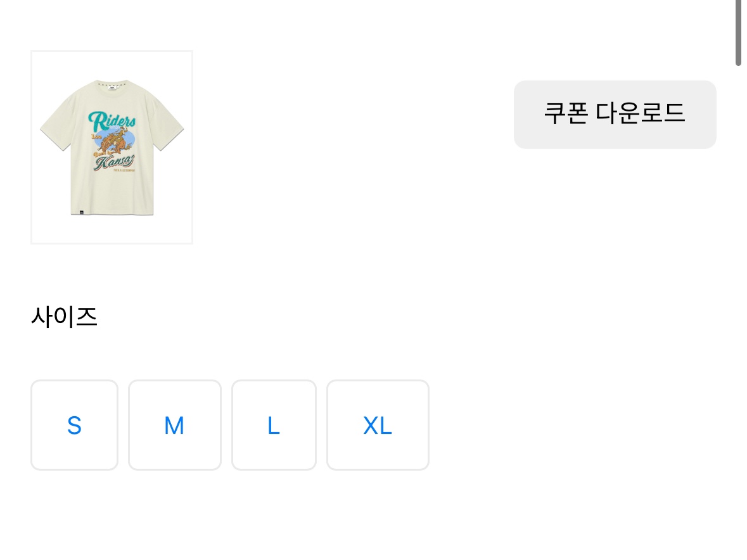Choose the M size option
Screen dimensions: 747x560
tap(174, 425)
